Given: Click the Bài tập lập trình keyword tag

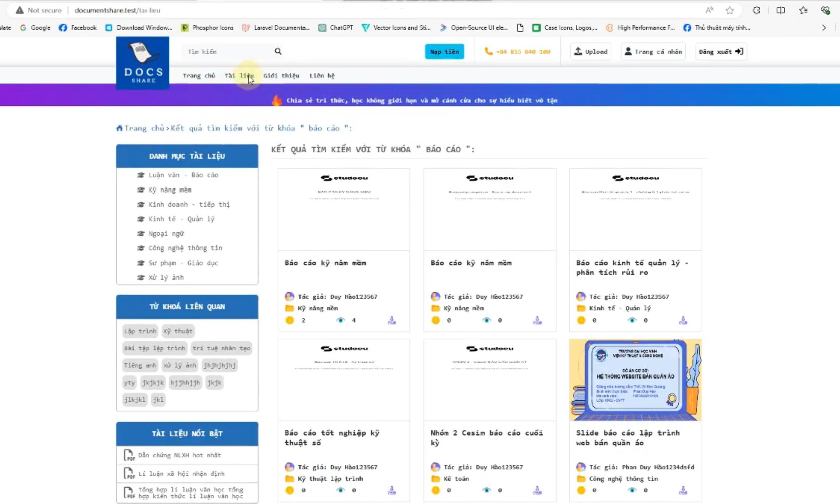Looking at the screenshot, I should pos(155,348).
